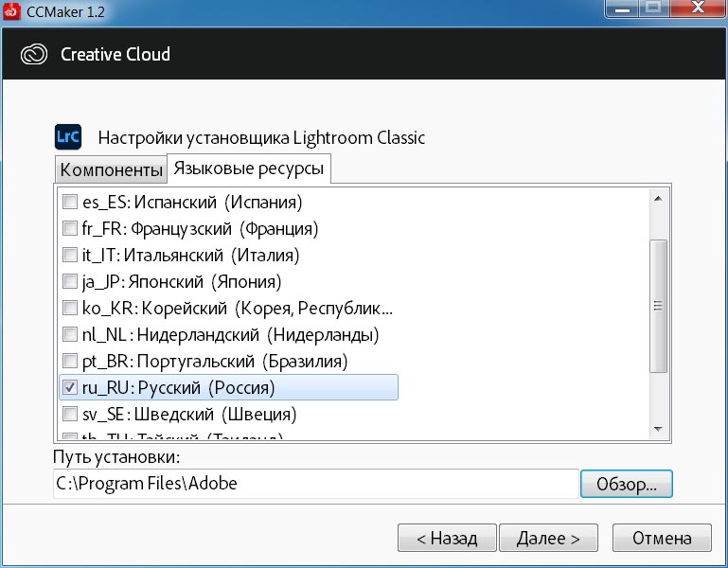
Task: Uncheck the ru_RU Russian checkbox
Action: click(70, 387)
